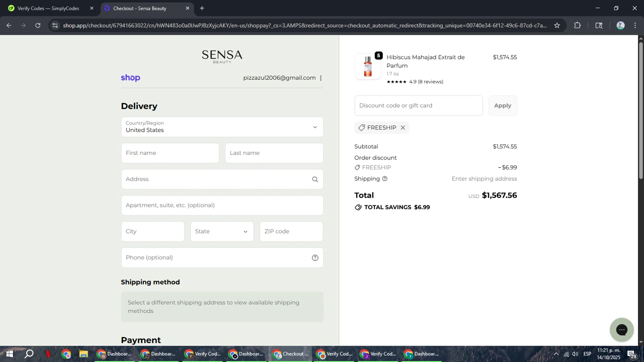Viewport: 644px width, 362px height.
Task: Open Chrome three-dot menu
Action: pyautogui.click(x=635, y=25)
